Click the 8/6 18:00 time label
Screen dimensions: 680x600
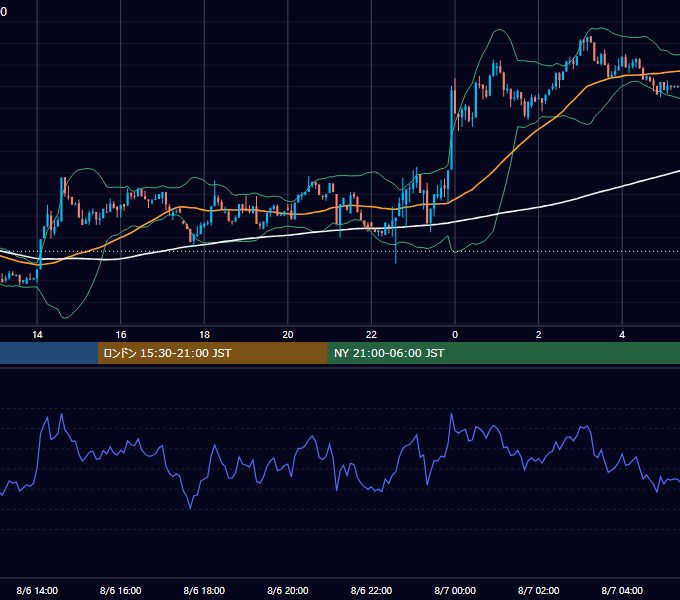204,590
